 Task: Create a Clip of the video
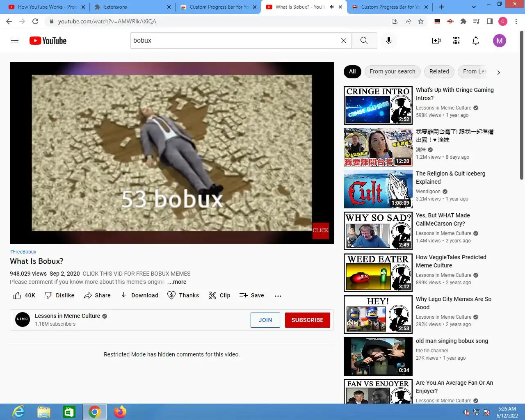point(219,295)
